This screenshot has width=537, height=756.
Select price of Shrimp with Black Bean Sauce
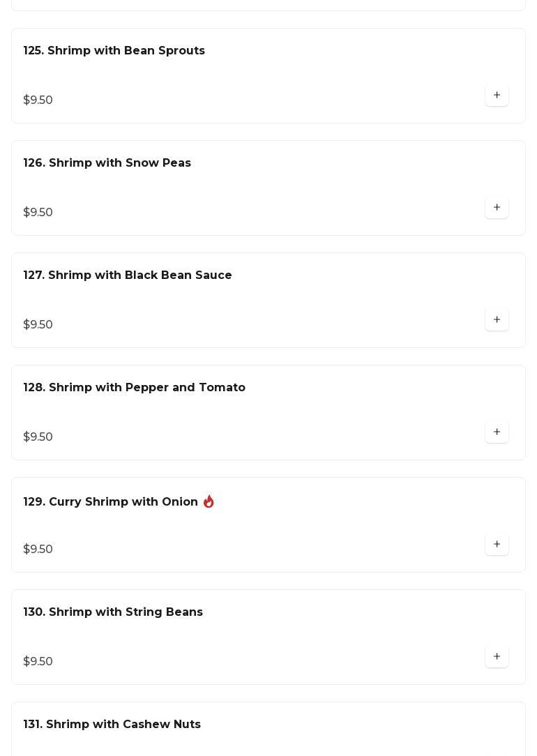[38, 325]
